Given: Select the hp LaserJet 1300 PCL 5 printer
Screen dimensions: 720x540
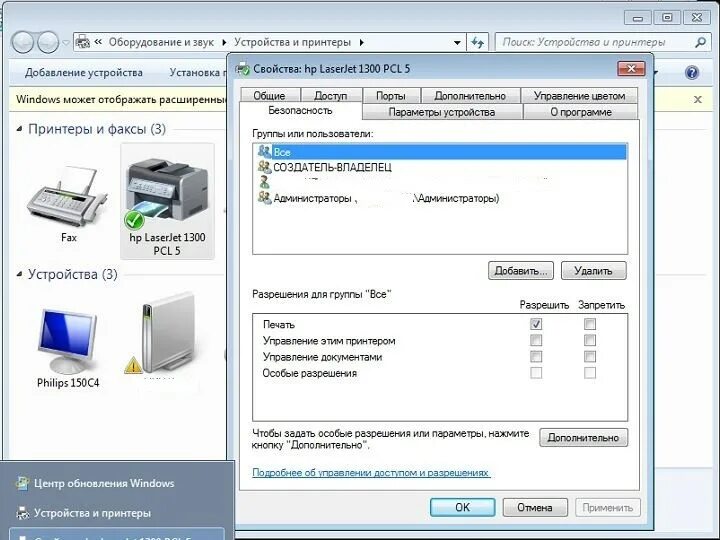Looking at the screenshot, I should 167,201.
